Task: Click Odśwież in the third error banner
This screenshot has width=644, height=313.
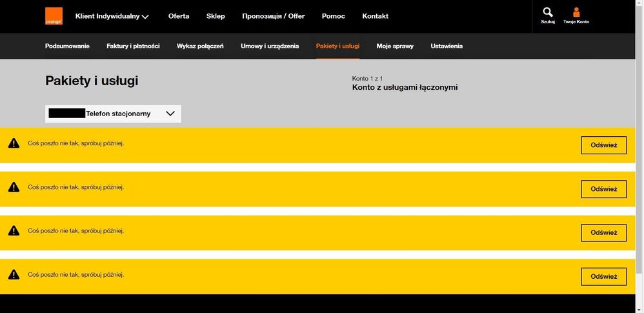Action: click(604, 233)
